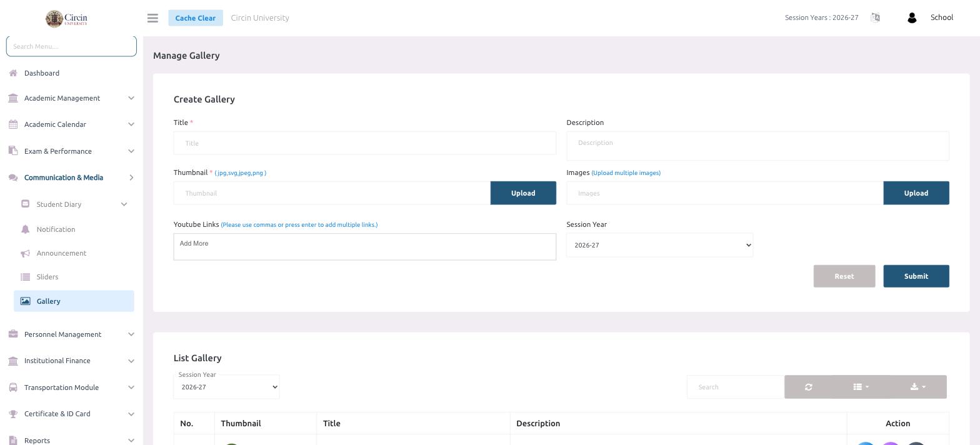This screenshot has height=445, width=980.
Task: Open Session Year filter in List Gallery
Action: 226,387
